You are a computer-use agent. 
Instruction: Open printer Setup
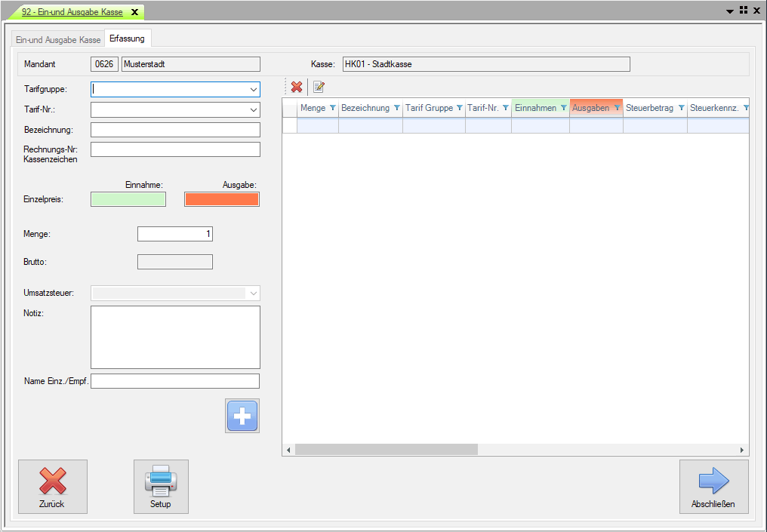coord(161,487)
